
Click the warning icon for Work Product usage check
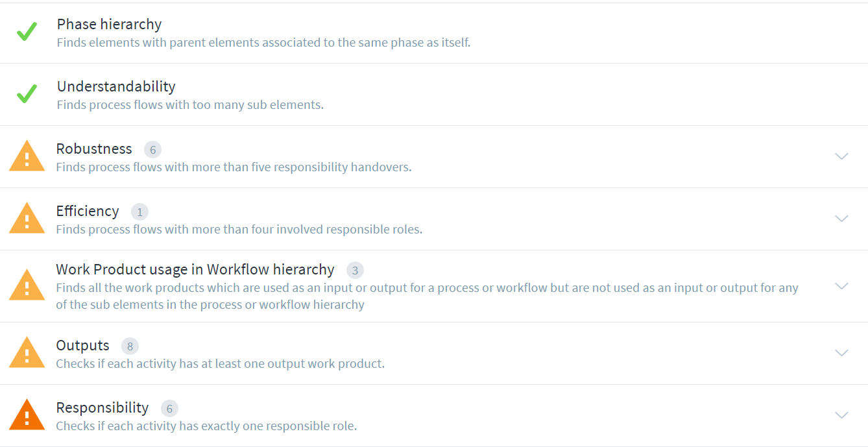(27, 285)
